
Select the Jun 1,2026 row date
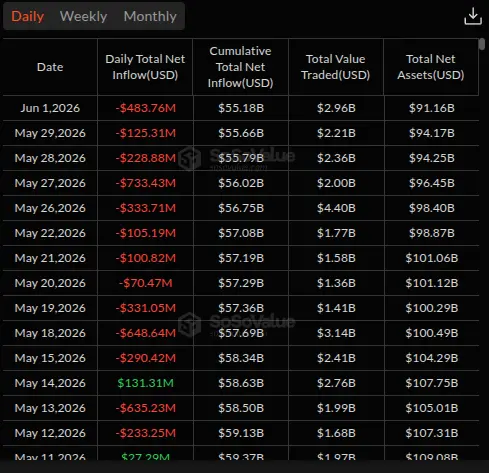50,108
